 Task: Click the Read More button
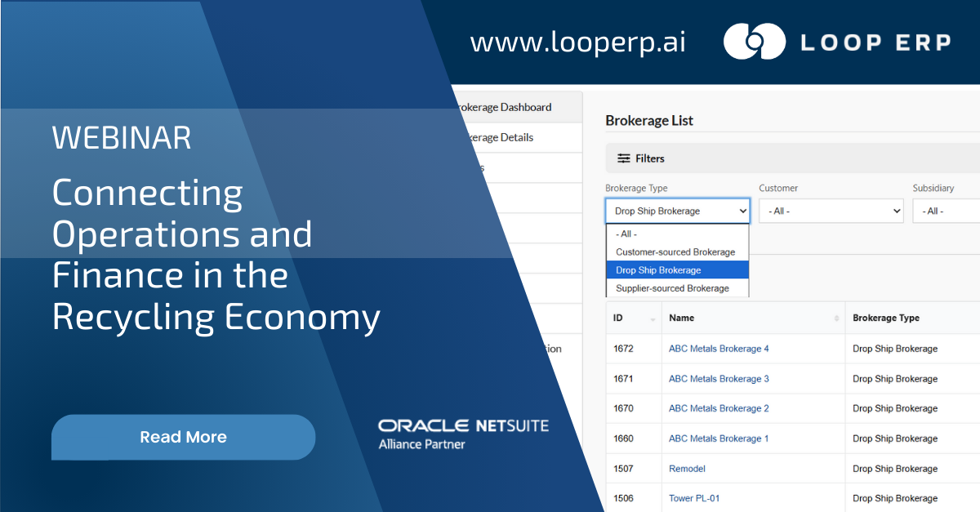[183, 437]
